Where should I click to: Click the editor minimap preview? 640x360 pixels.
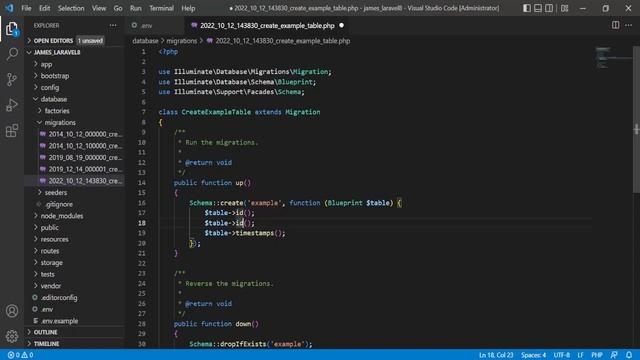(612, 58)
